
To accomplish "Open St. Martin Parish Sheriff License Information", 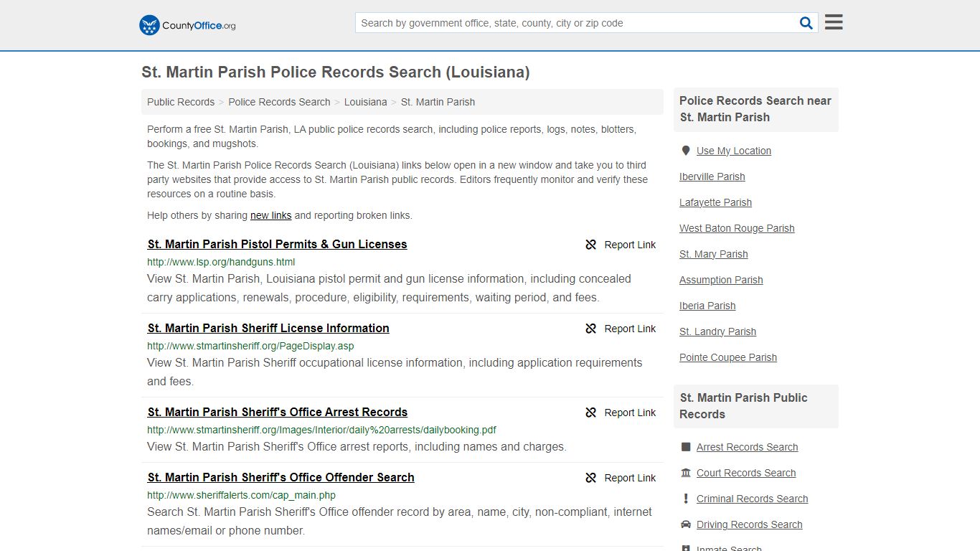I will pyautogui.click(x=268, y=329).
